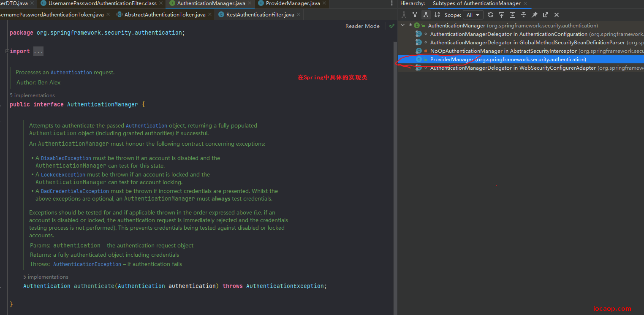Select Subtypes of AuthenticationManager tab
Image resolution: width=644 pixels, height=315 pixels.
pyautogui.click(x=476, y=3)
